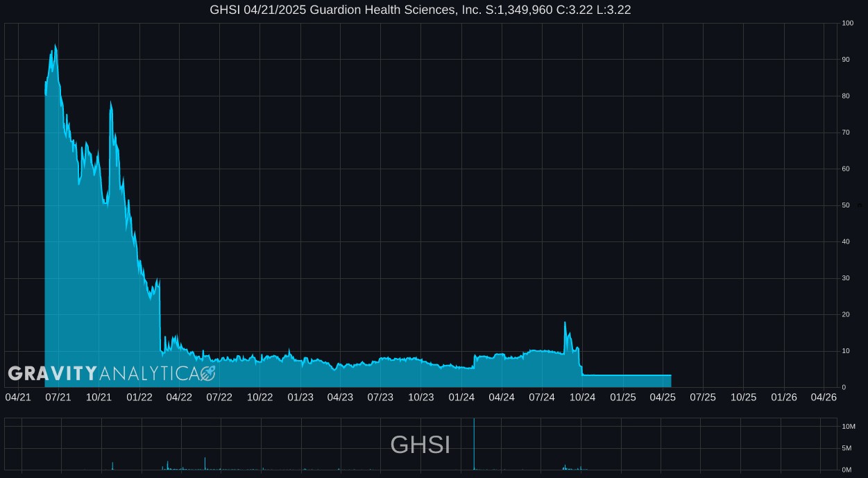Image resolution: width=868 pixels, height=478 pixels.
Task: Select the 04/21 date label on x-axis
Action: (x=18, y=398)
